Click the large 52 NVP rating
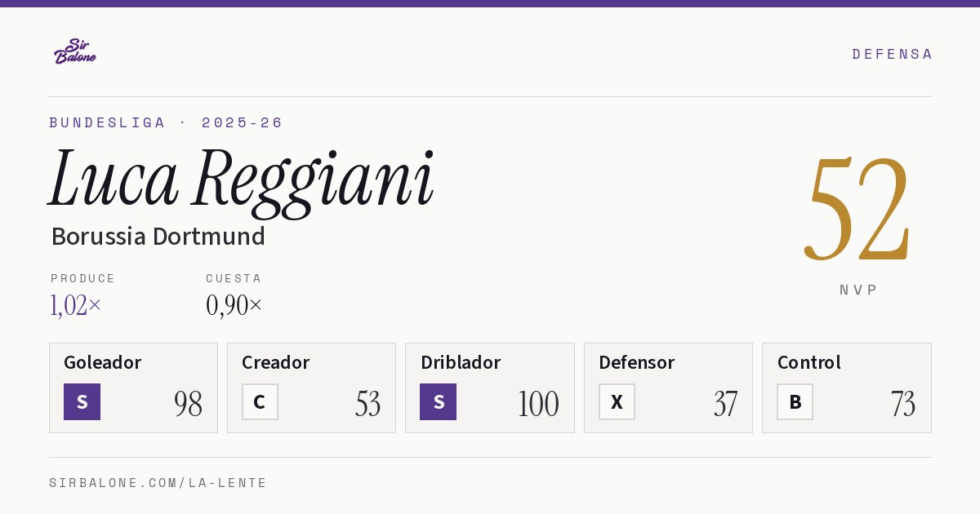This screenshot has width=980, height=514. click(857, 209)
